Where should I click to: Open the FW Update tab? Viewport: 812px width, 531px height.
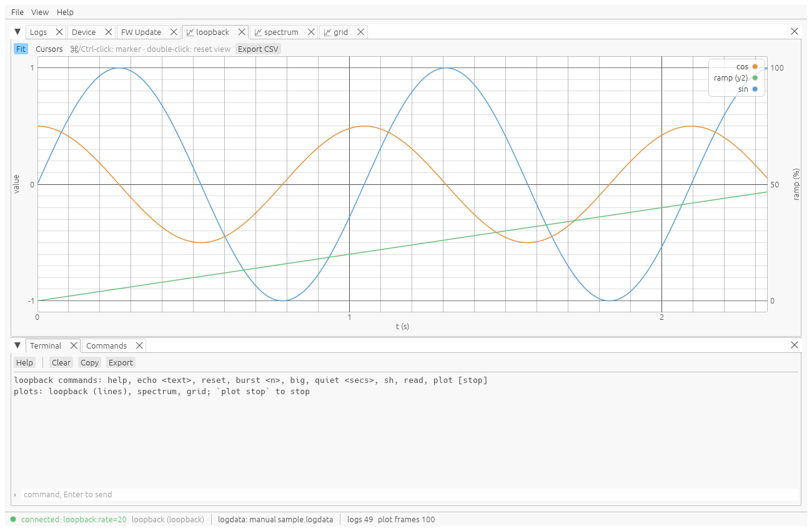[x=141, y=32]
